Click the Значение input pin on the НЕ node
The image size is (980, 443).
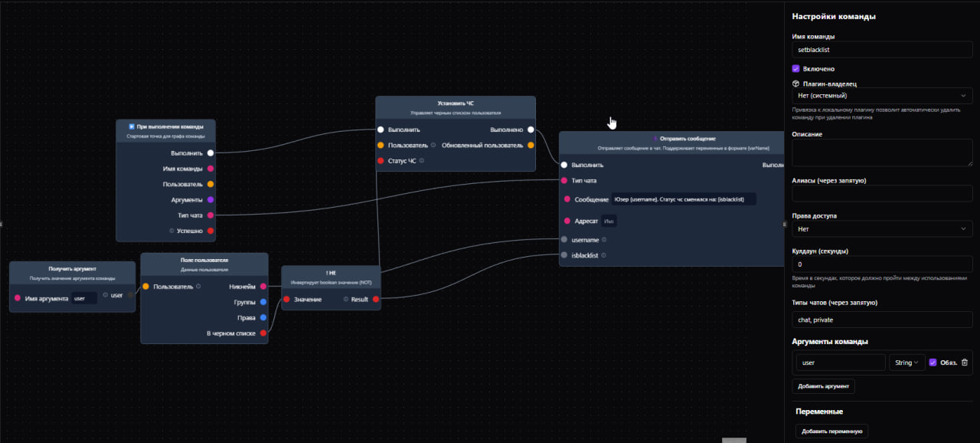click(x=286, y=300)
